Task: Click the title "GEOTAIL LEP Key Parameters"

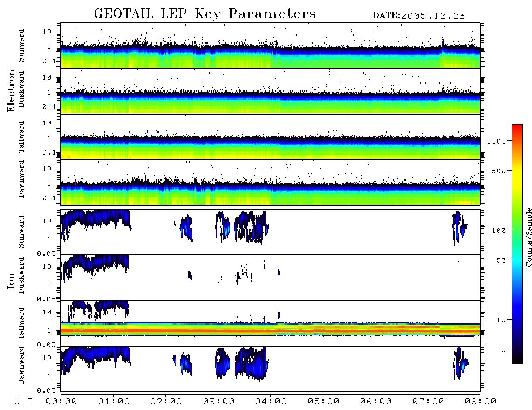Action: [x=205, y=14]
